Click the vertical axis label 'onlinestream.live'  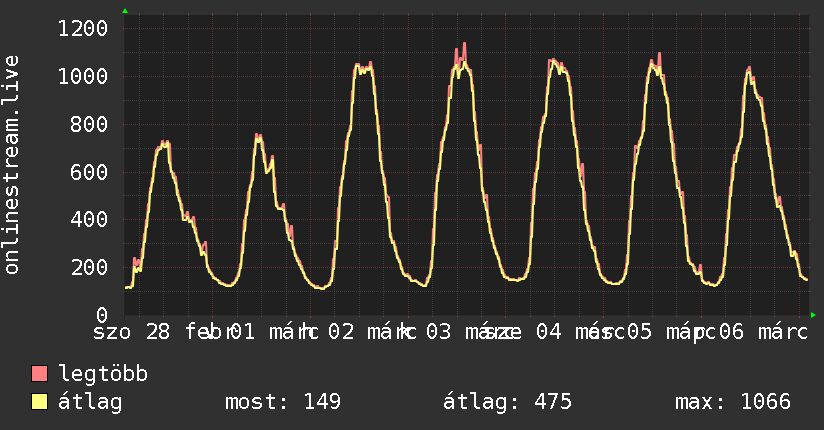click(x=11, y=165)
